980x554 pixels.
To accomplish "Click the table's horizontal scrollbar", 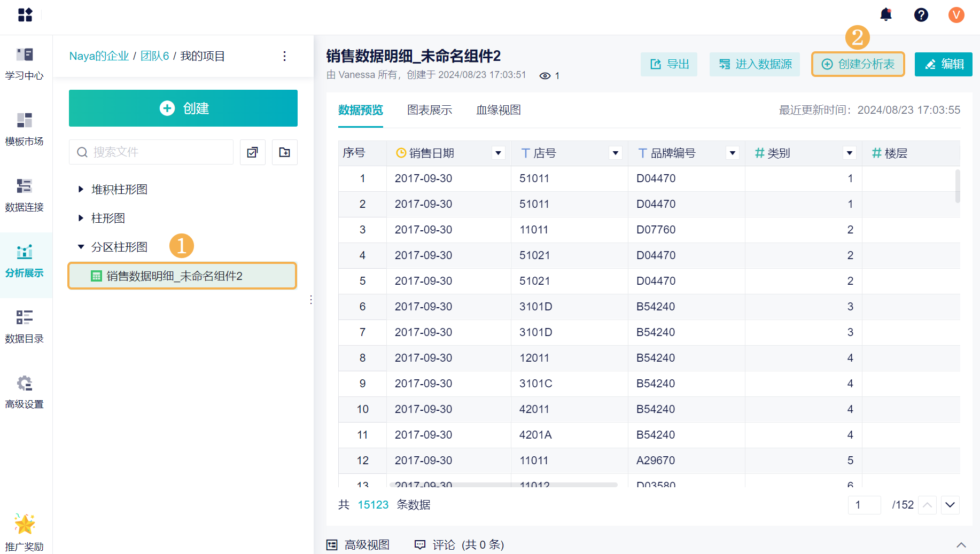I will click(x=503, y=485).
